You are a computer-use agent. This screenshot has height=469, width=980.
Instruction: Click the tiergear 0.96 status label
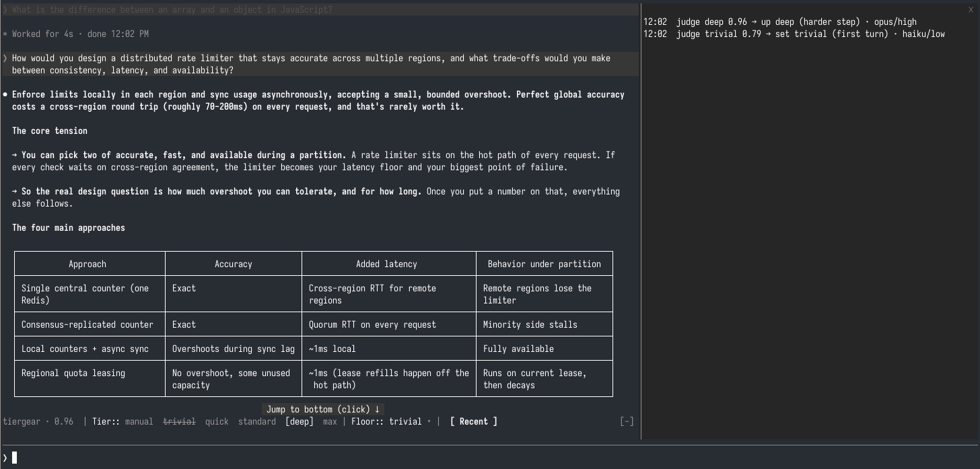click(38, 421)
